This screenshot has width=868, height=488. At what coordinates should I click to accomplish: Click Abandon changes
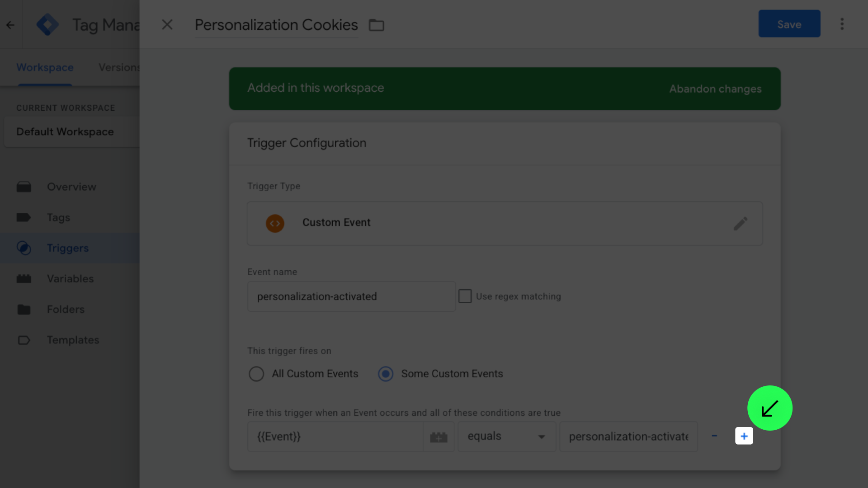(x=715, y=89)
